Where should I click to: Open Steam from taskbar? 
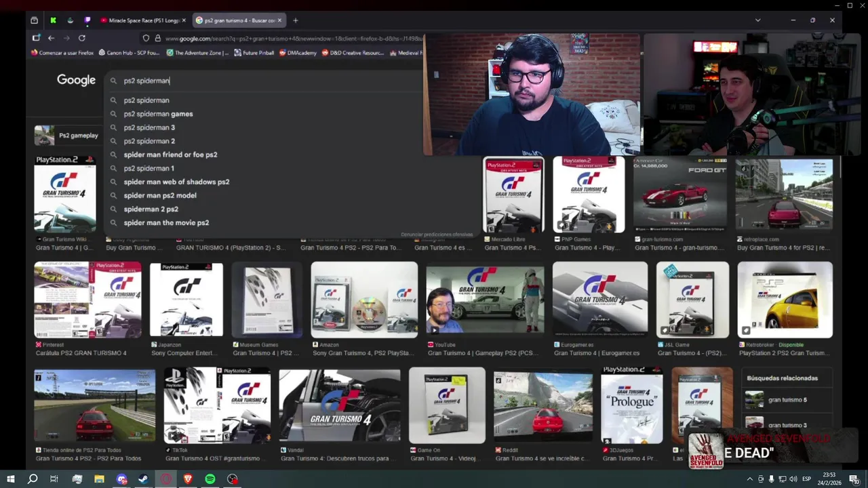pyautogui.click(x=144, y=479)
